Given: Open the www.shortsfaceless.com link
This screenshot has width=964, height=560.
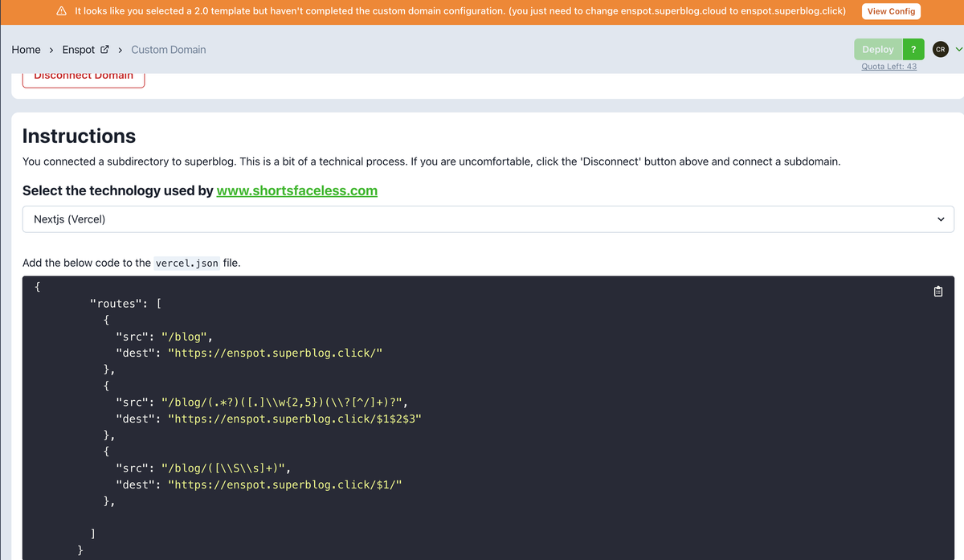Looking at the screenshot, I should pos(296,191).
